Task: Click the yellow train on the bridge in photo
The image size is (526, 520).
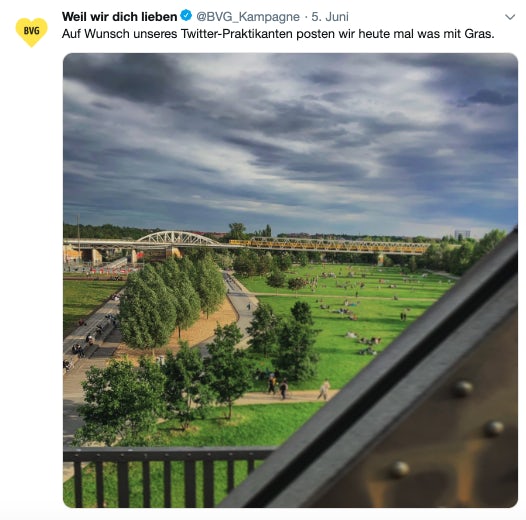Action: [x=329, y=246]
